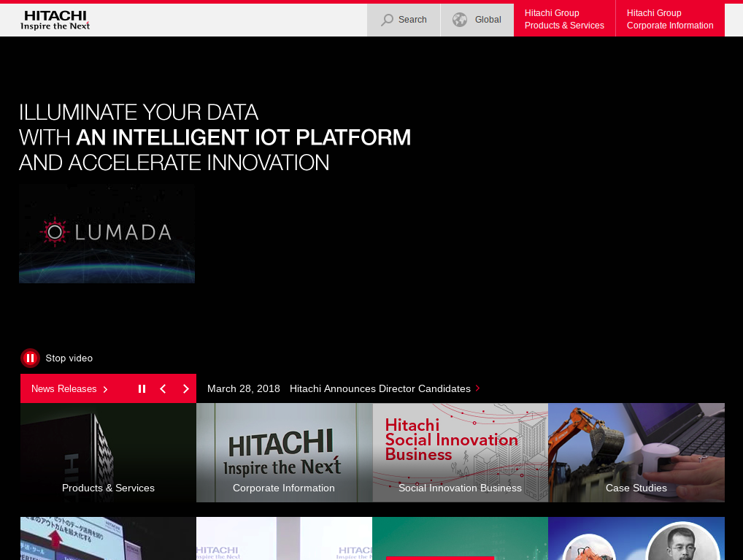
Task: Open Hitachi Group Products & Services menu
Action: (x=564, y=20)
